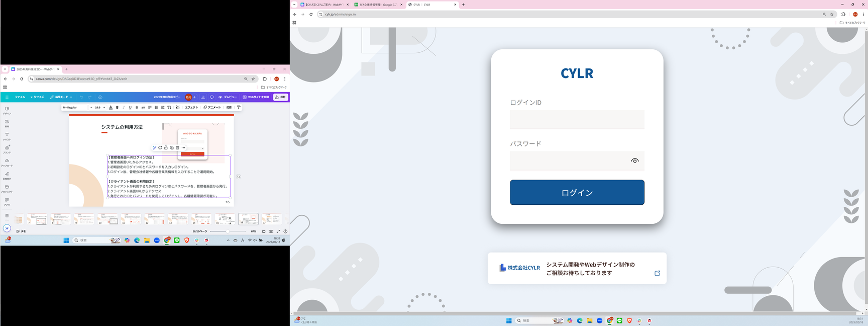
Task: Click Magic Write icon on floating toolbar
Action: 155,148
